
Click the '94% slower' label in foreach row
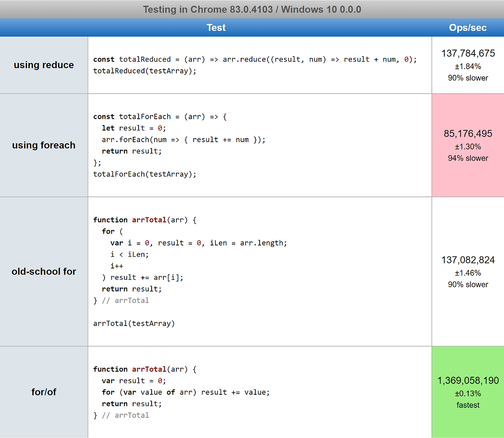(468, 158)
